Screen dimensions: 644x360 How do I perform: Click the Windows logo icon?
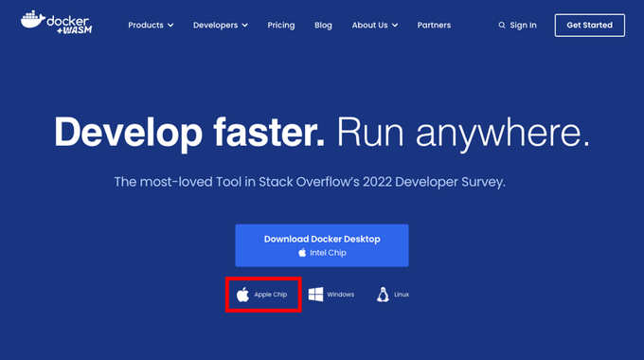315,295
